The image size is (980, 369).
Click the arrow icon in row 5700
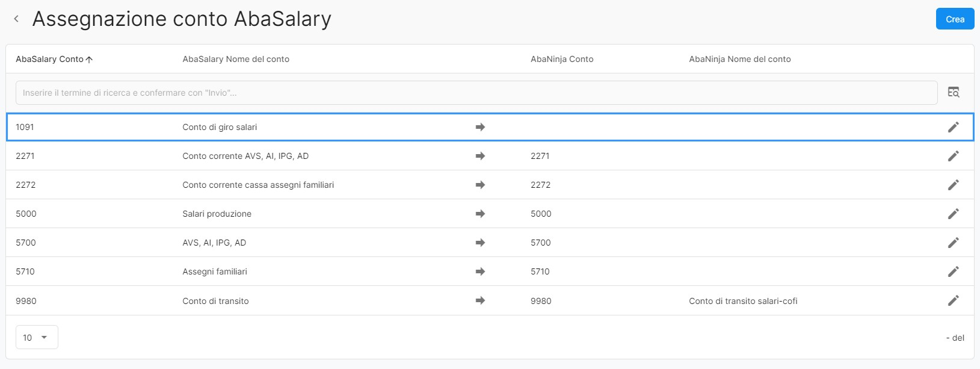tap(480, 243)
